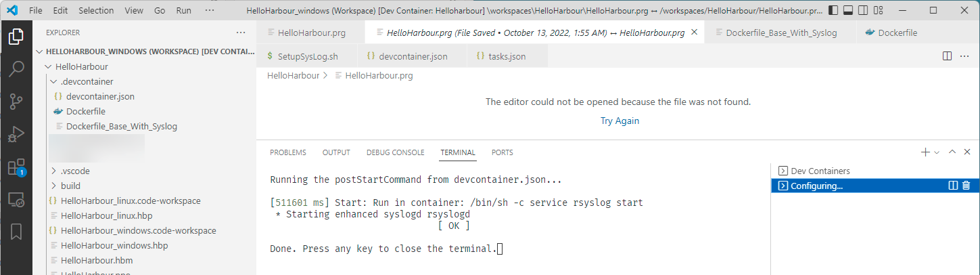
Task: Open new terminal launch profile dropdown
Action: [x=937, y=152]
